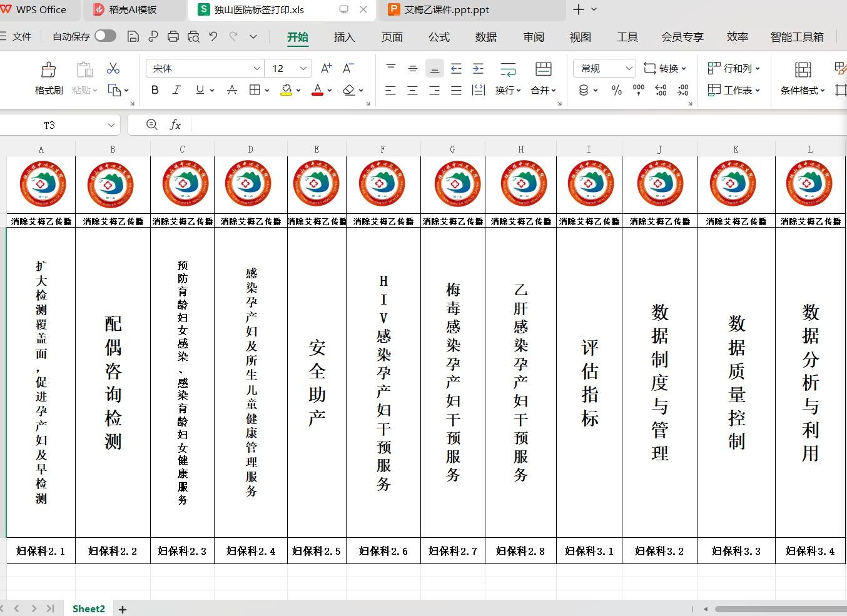Apply strikethrough formatting
847x616 pixels.
[231, 90]
